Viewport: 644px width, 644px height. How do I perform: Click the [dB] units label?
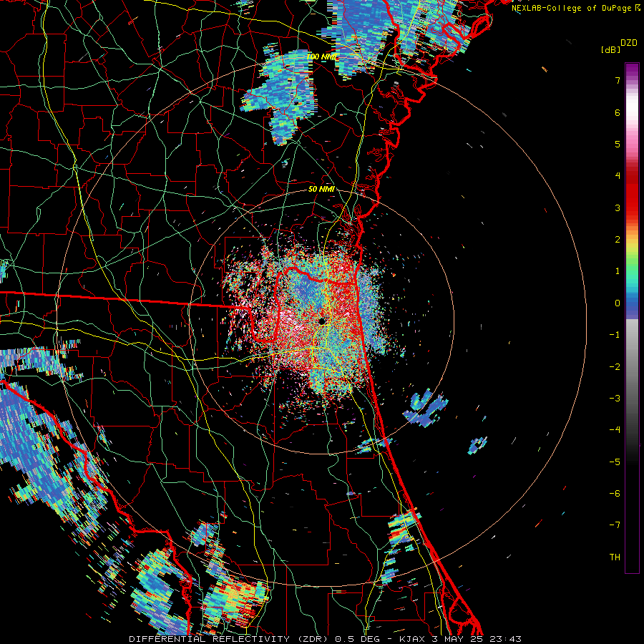(x=610, y=49)
